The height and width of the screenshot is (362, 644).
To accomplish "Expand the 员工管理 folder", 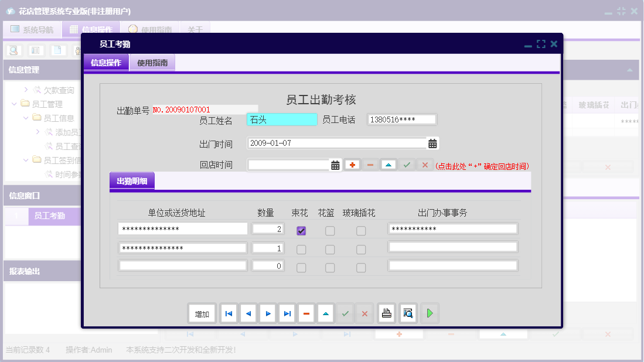I will coord(46,104).
